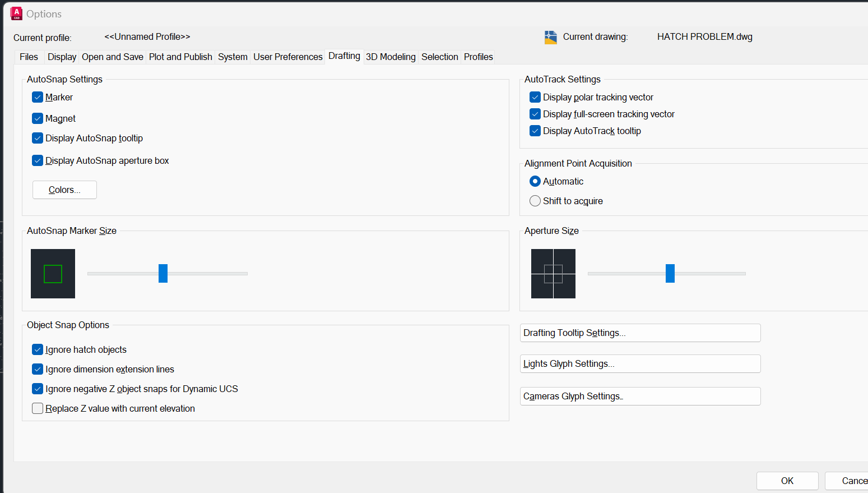868x493 pixels.
Task: Open AutoSnap Colors dialog
Action: point(64,190)
